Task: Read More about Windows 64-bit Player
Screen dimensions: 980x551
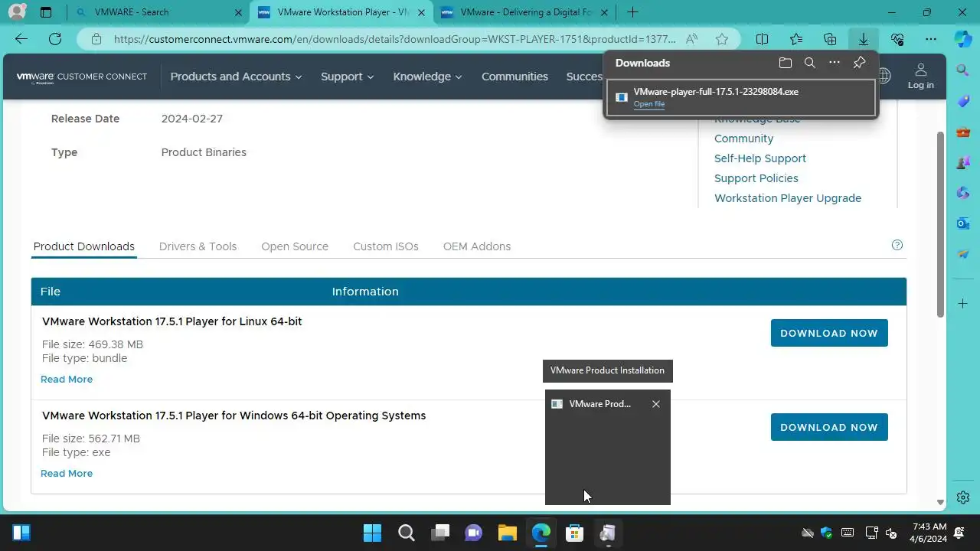Action: click(x=67, y=474)
